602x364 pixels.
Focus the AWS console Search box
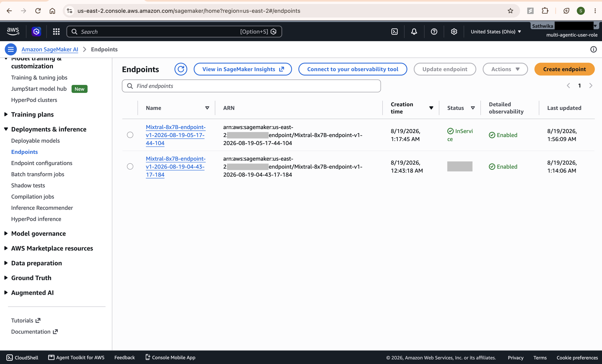coord(174,31)
